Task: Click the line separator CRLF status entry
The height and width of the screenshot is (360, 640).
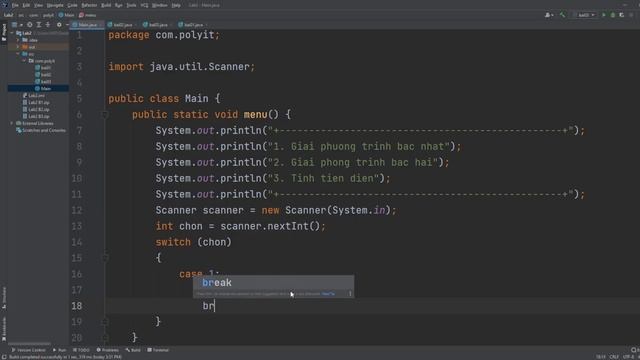Action: (614, 357)
